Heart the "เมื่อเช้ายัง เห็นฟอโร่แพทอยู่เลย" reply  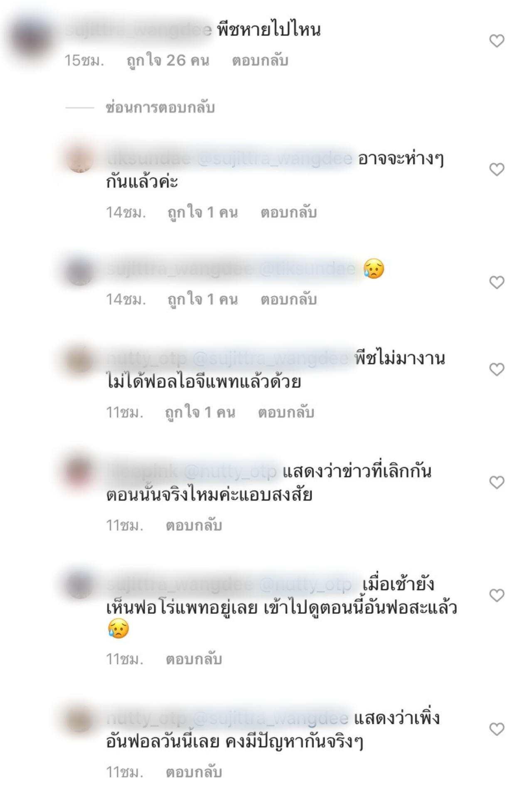497,595
